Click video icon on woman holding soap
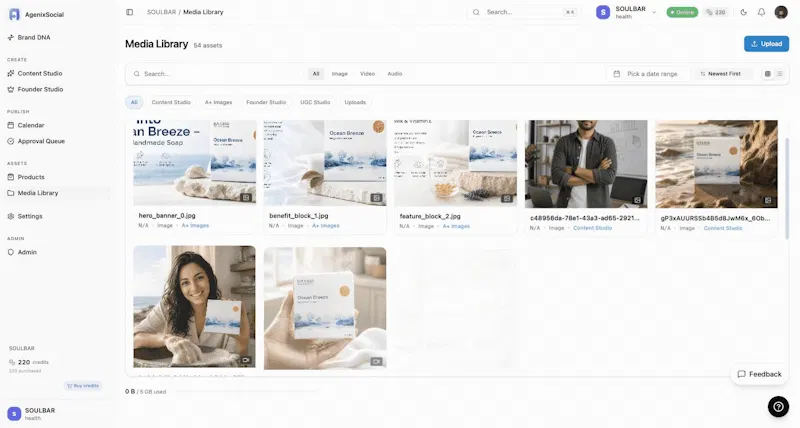The image size is (800, 428). point(246,360)
